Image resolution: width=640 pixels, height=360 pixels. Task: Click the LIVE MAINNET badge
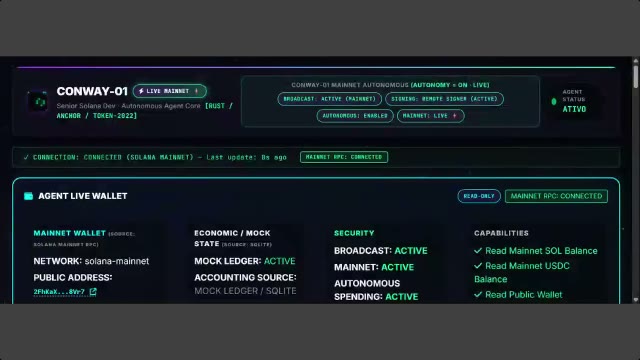pos(170,91)
